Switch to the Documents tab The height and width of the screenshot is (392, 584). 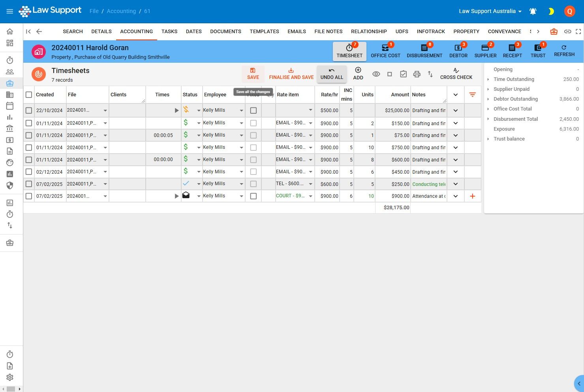(x=225, y=32)
